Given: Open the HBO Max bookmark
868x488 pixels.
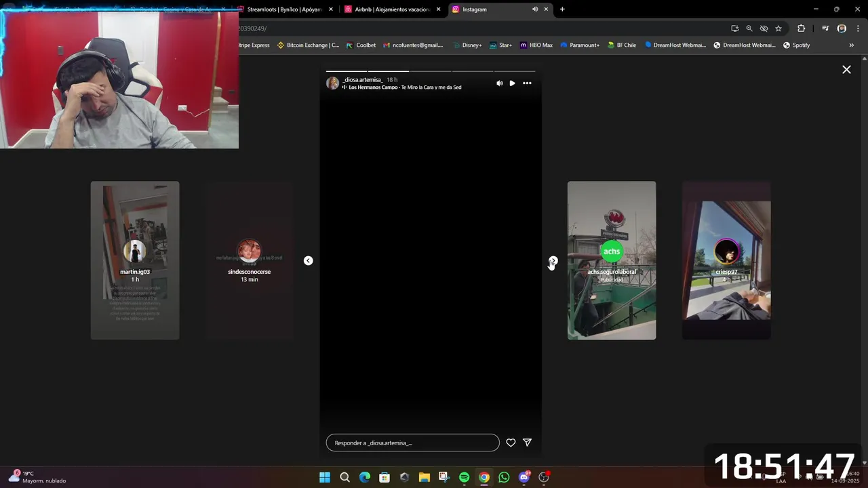Looking at the screenshot, I should 536,45.
